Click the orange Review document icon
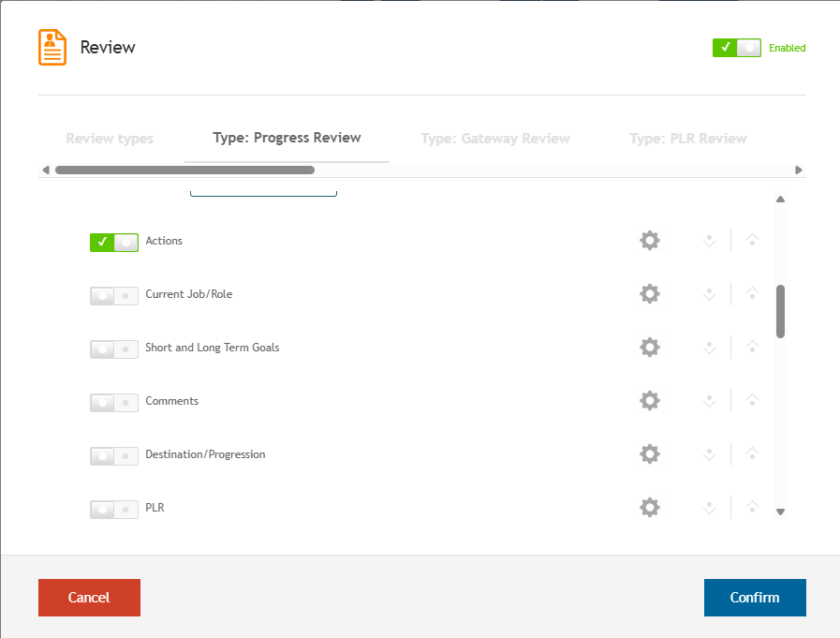This screenshot has width=840, height=638. point(52,47)
